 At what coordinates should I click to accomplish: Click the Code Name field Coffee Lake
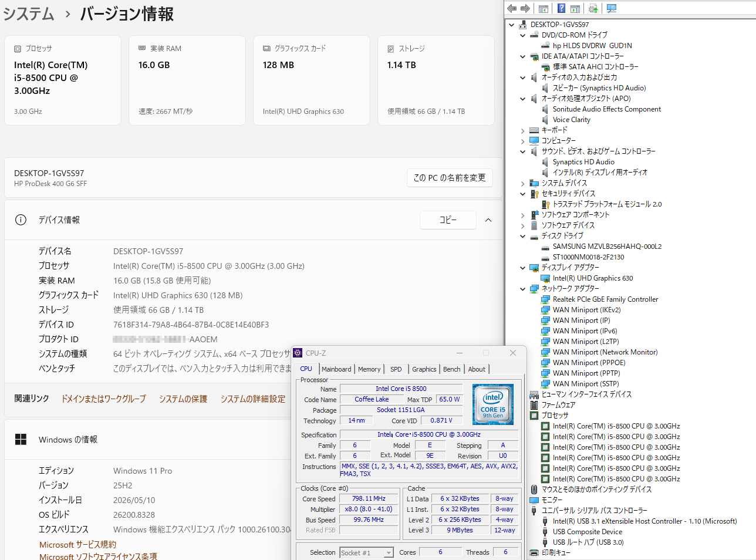(372, 399)
